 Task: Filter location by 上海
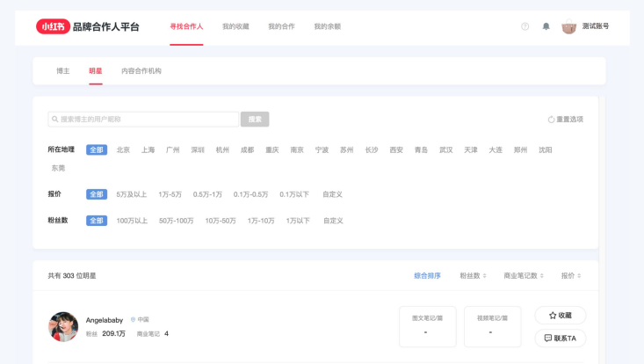coord(148,150)
